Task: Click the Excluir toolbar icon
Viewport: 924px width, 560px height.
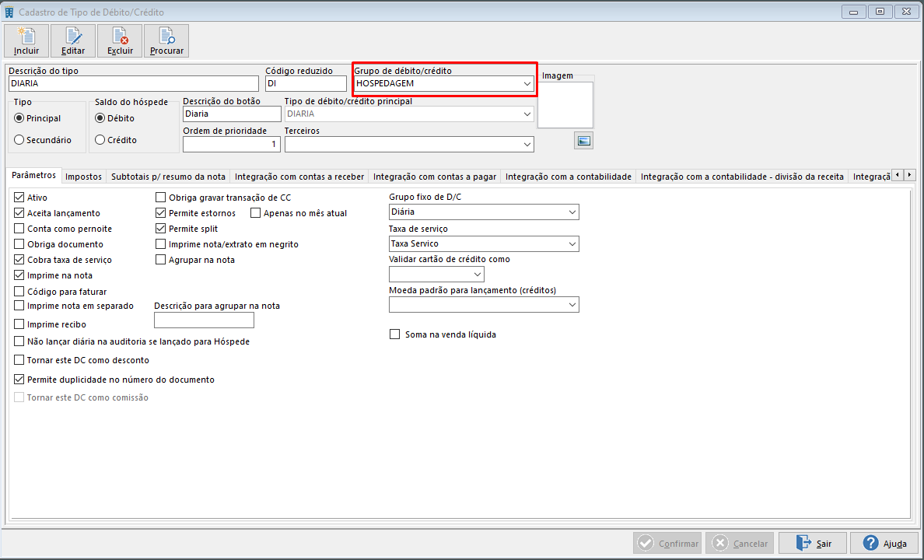Action: tap(120, 40)
